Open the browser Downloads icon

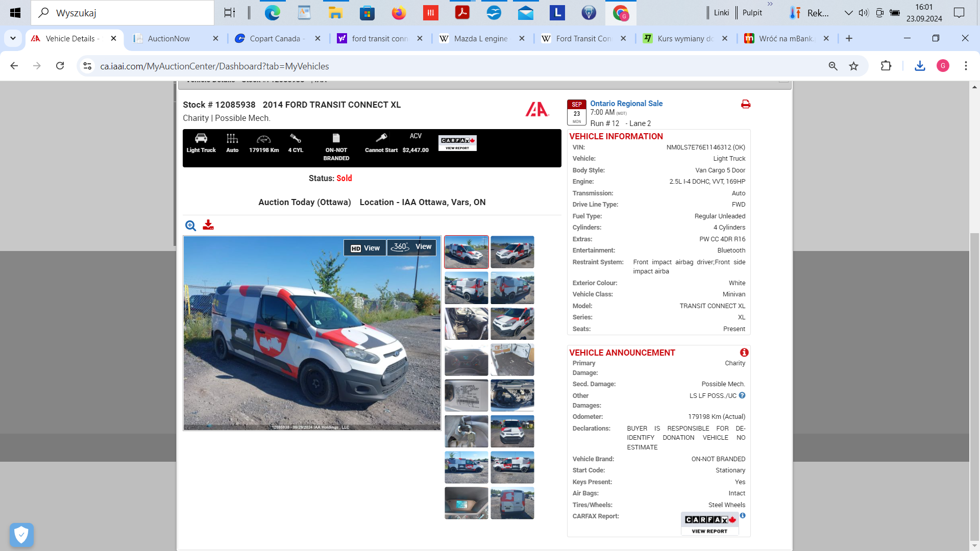pos(920,66)
